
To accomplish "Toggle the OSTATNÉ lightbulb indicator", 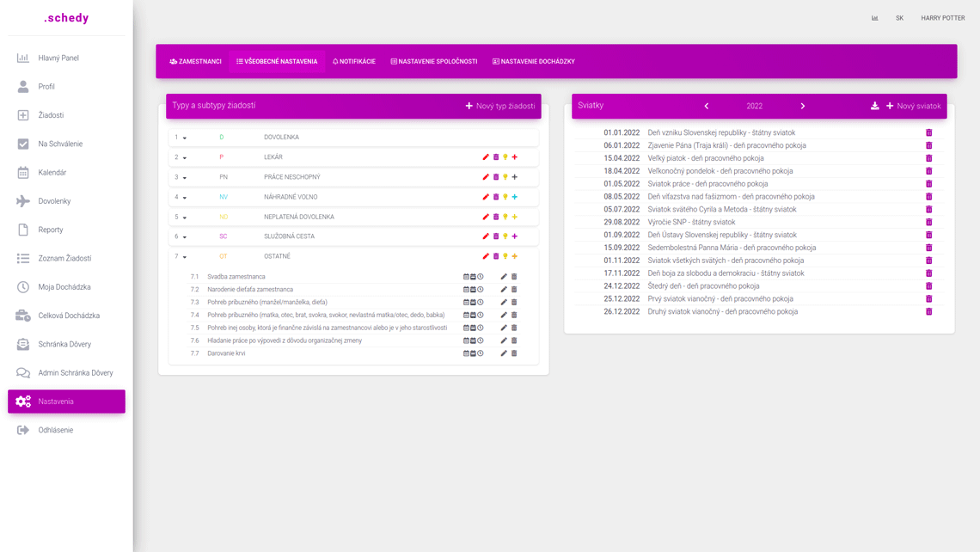I will click(506, 255).
